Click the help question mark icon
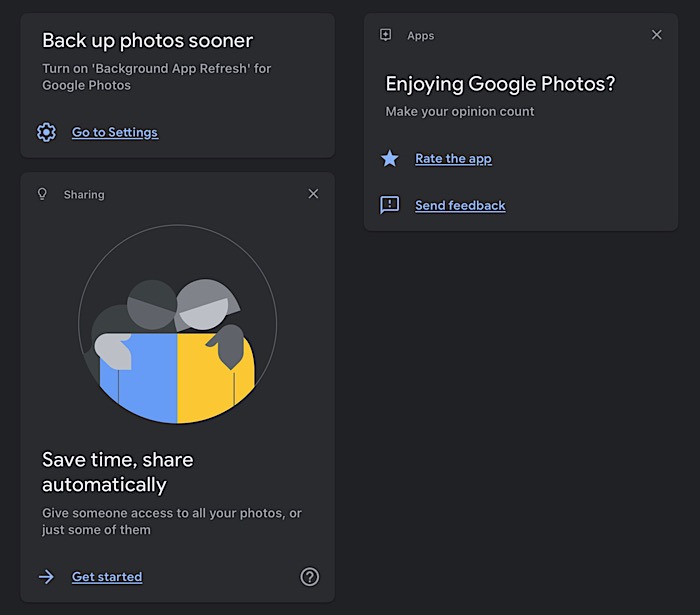Image resolution: width=700 pixels, height=615 pixels. coord(309,577)
